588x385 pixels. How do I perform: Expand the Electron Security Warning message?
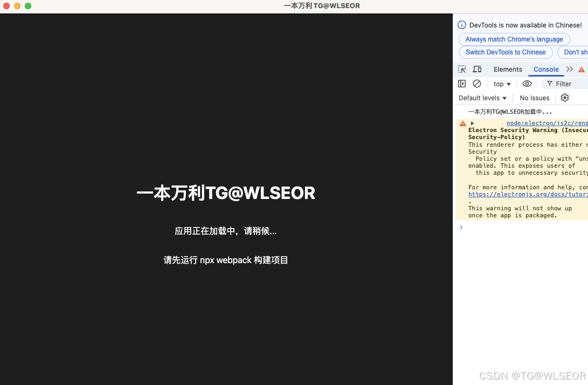472,123
